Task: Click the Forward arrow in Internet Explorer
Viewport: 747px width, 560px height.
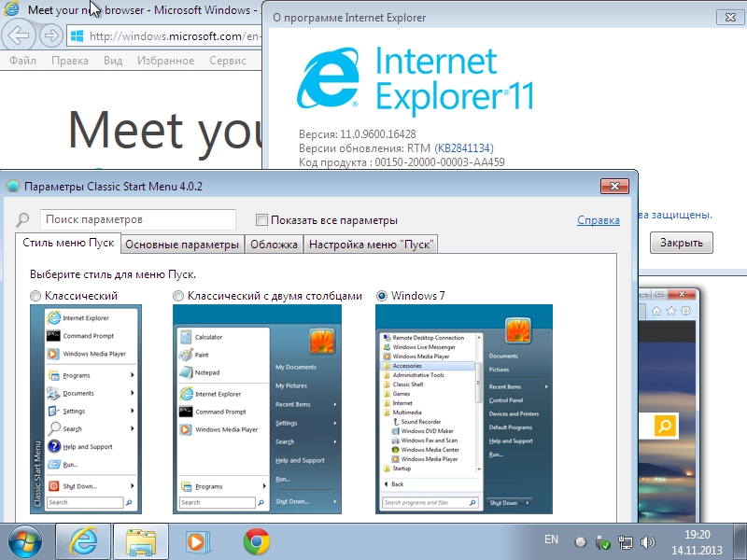Action: 51,35
